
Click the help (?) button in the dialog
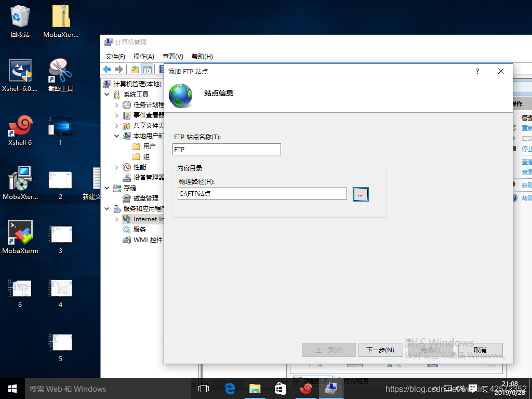pyautogui.click(x=477, y=71)
